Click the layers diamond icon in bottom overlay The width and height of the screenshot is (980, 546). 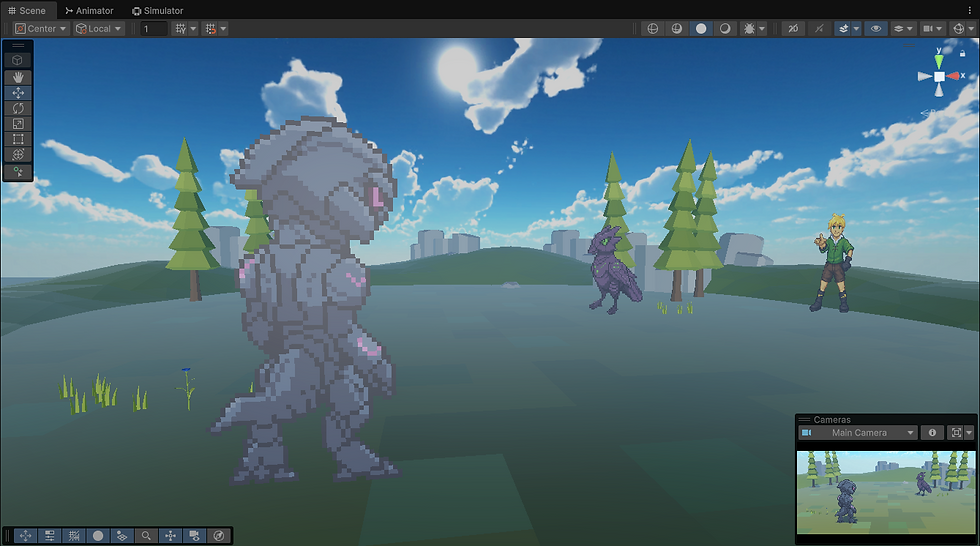[x=122, y=536]
